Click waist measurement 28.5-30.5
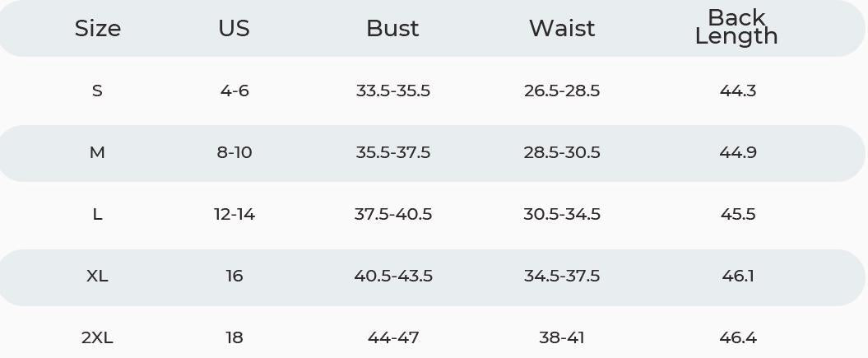 [x=562, y=152]
